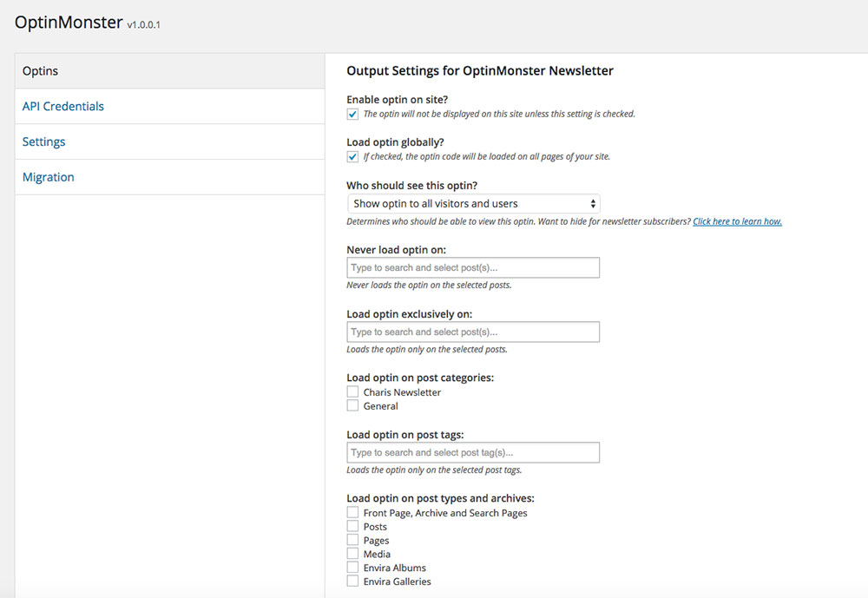This screenshot has width=868, height=598.
Task: Check "Front Page, Archive and Search Pages"
Action: point(352,512)
